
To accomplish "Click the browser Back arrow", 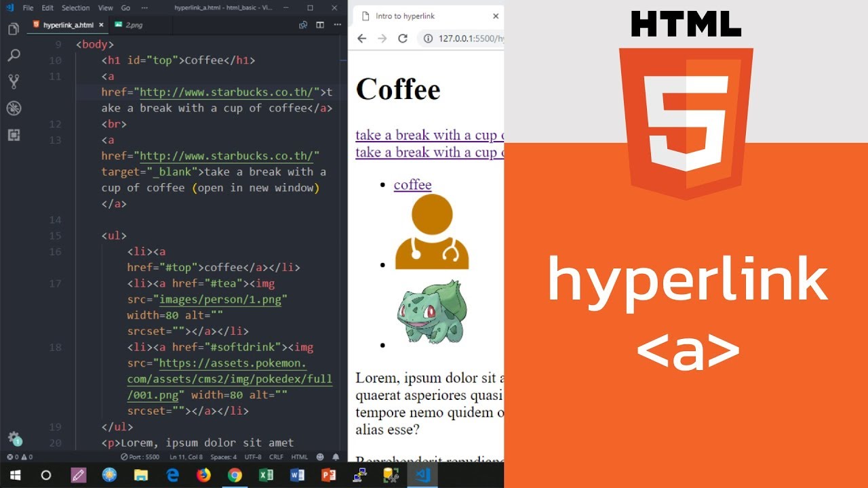I will [x=361, y=39].
